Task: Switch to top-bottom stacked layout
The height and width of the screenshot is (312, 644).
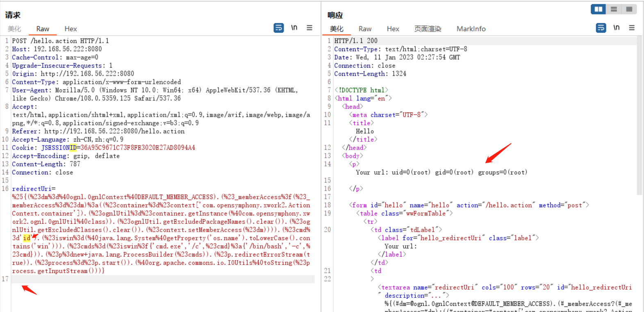Action: coord(614,9)
